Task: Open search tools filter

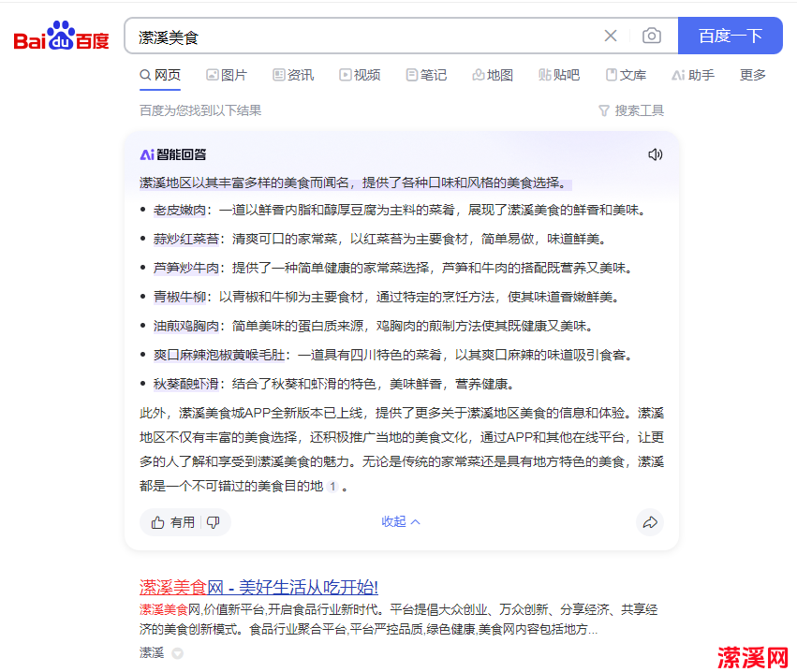Action: pos(630,110)
